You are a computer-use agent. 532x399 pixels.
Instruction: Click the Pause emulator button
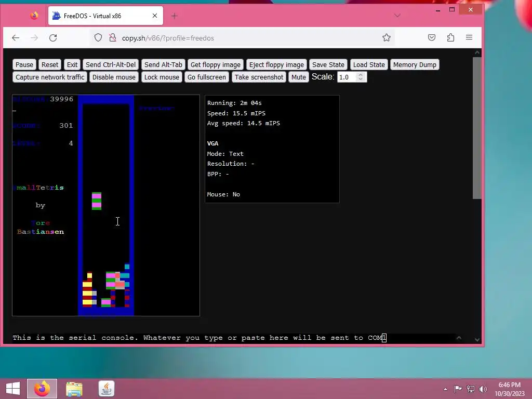click(24, 64)
